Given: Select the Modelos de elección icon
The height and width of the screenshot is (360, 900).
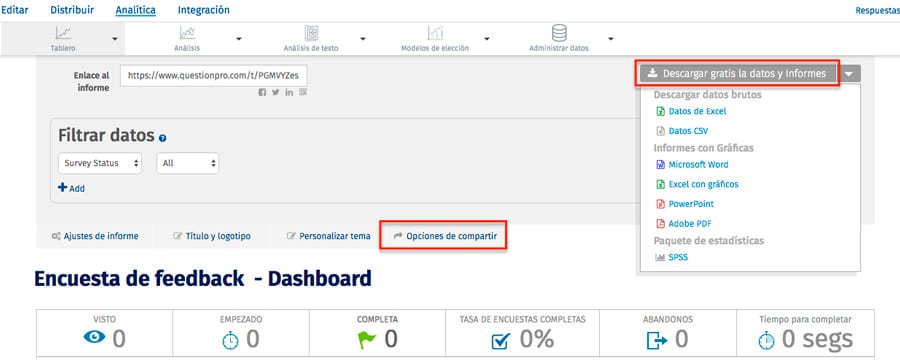Looking at the screenshot, I should coord(435,33).
